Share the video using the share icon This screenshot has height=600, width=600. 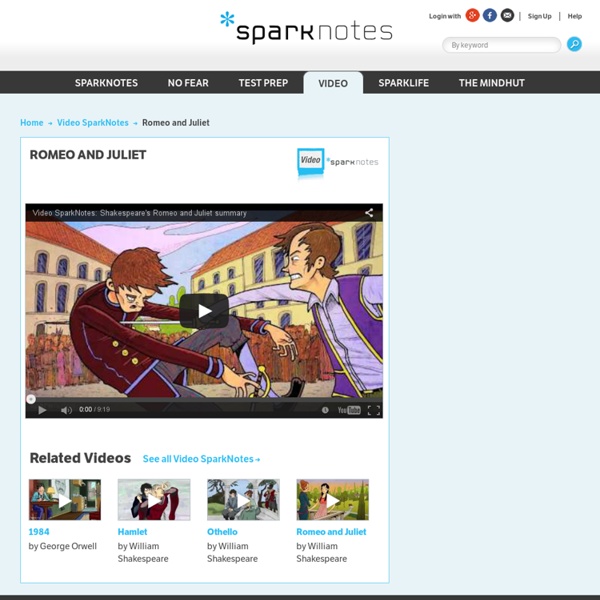point(369,213)
